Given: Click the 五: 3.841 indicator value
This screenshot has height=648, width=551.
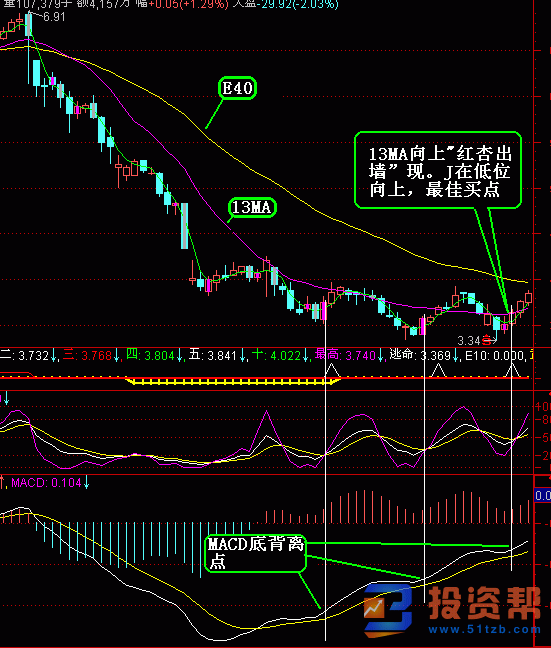Looking at the screenshot, I should point(213,355).
